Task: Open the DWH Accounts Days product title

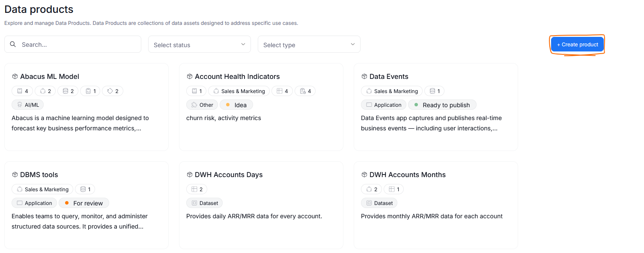Action: click(229, 175)
